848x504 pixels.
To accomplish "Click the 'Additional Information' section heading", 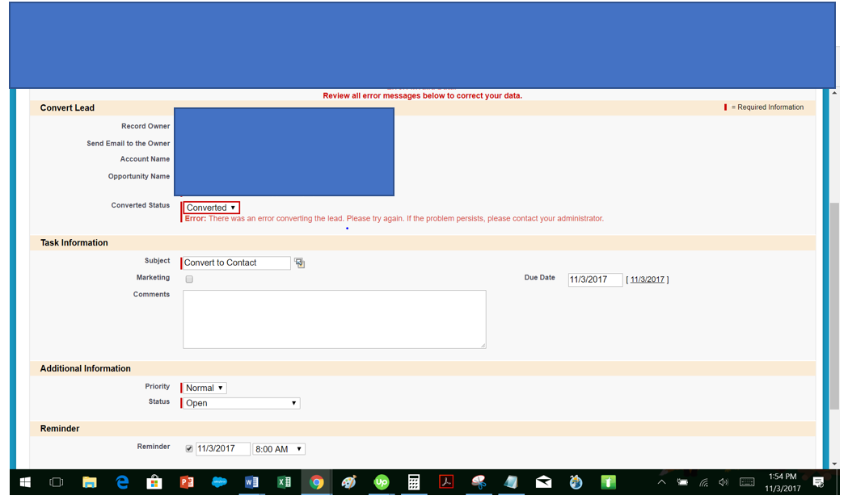I will [x=86, y=369].
